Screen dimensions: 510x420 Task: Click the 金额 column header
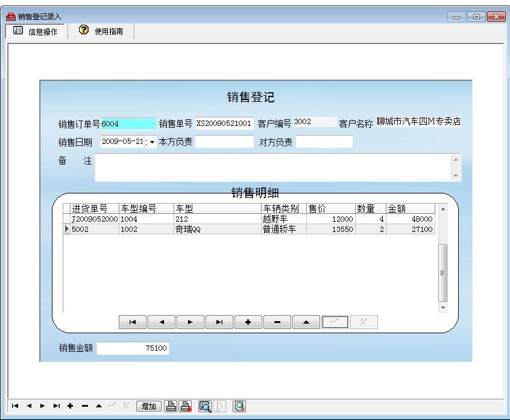pos(411,208)
